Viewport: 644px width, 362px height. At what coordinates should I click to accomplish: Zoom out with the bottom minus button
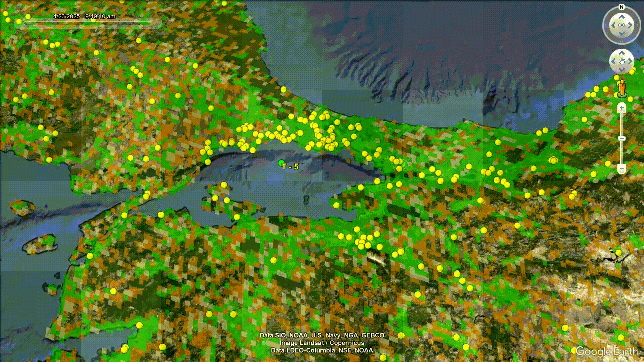pyautogui.click(x=622, y=169)
